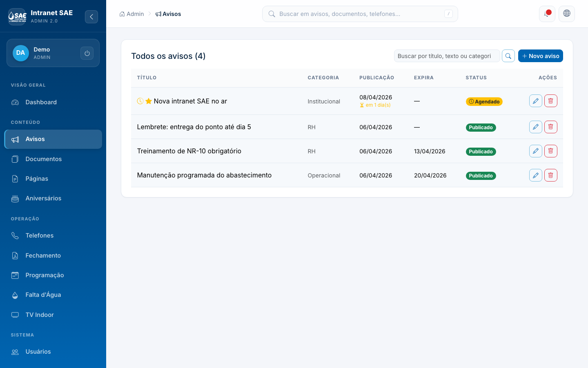The height and width of the screenshot is (368, 588).
Task: Log out using the power icon
Action: 87,53
